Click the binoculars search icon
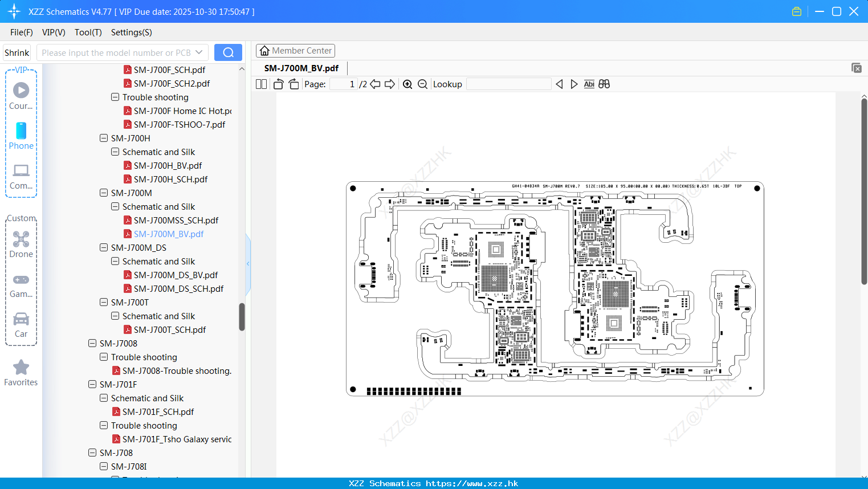 (604, 84)
